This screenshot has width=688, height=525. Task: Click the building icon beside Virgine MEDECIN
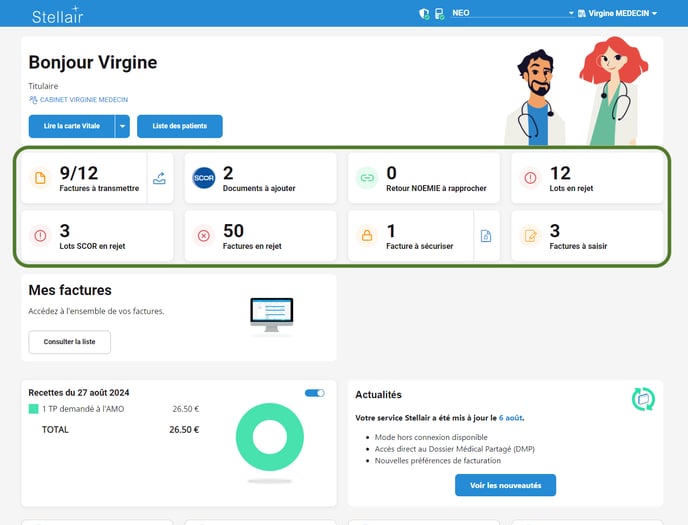pyautogui.click(x=582, y=14)
